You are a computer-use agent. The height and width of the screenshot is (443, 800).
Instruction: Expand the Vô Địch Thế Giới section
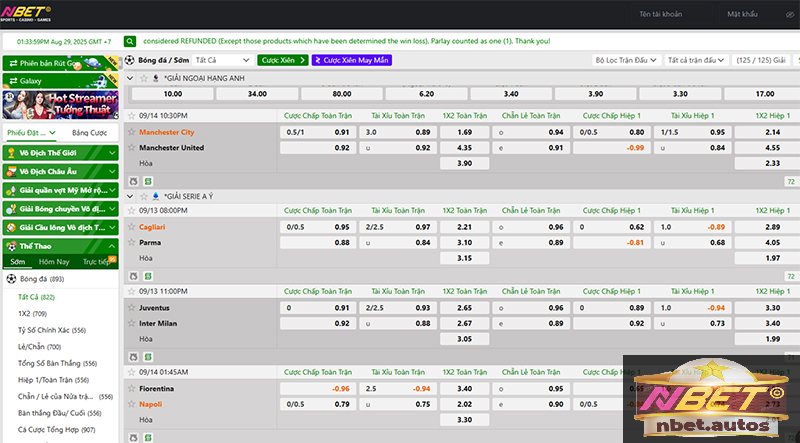60,152
